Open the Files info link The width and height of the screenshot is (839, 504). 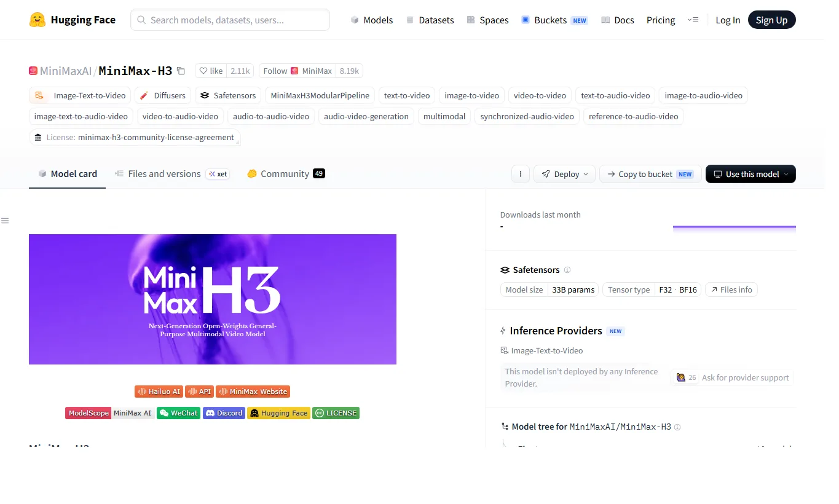tap(731, 289)
